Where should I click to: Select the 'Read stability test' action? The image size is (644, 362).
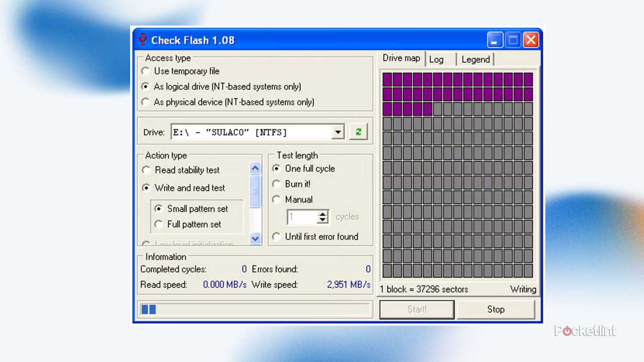point(146,170)
